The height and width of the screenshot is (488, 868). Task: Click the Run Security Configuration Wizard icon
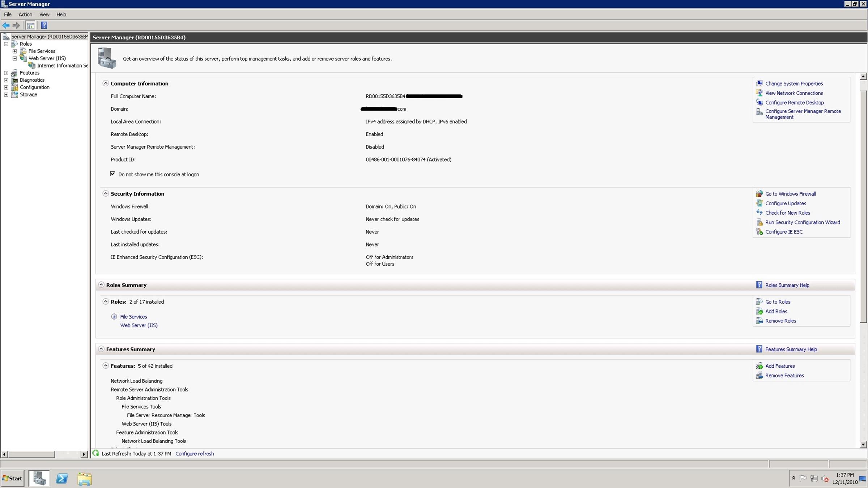tap(759, 222)
